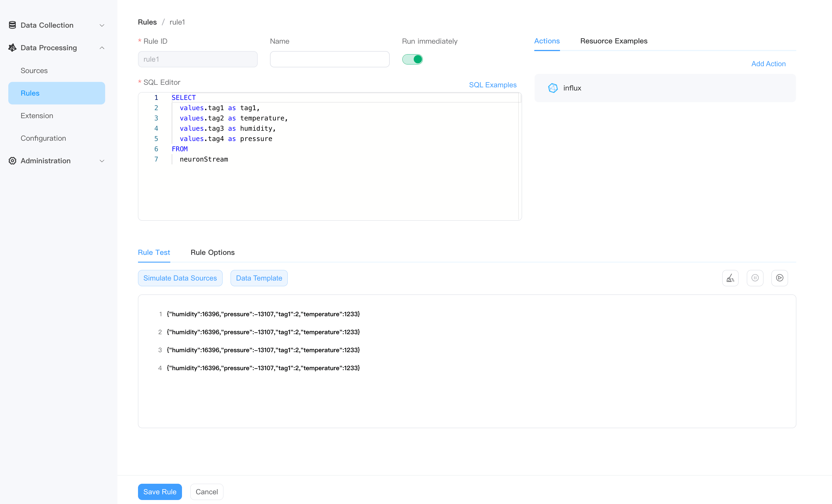The height and width of the screenshot is (504, 832).
Task: Click the Data Processing sidebar icon
Action: tap(13, 48)
